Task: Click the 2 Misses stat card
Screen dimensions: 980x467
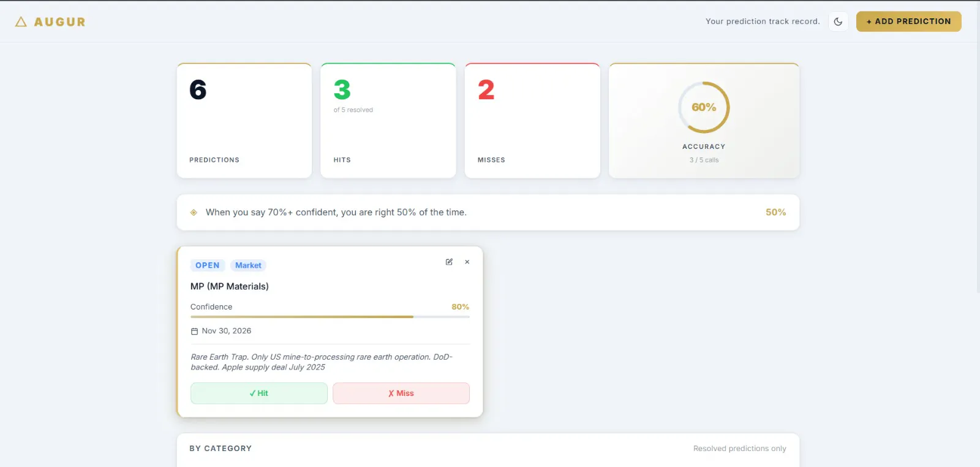Action: tap(532, 121)
